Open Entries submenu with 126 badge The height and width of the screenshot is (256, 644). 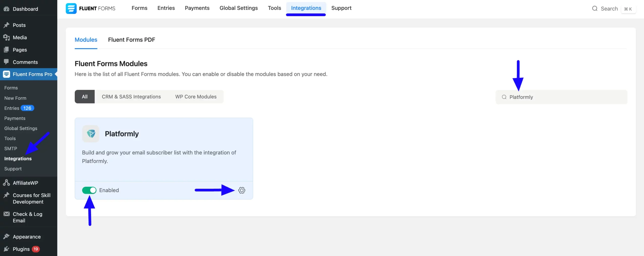tap(19, 108)
